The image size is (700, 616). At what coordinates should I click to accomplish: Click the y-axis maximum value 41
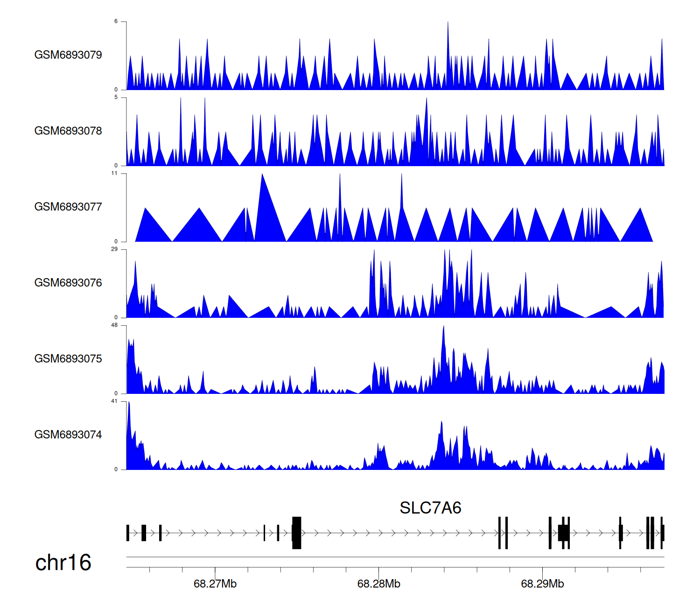(x=114, y=401)
